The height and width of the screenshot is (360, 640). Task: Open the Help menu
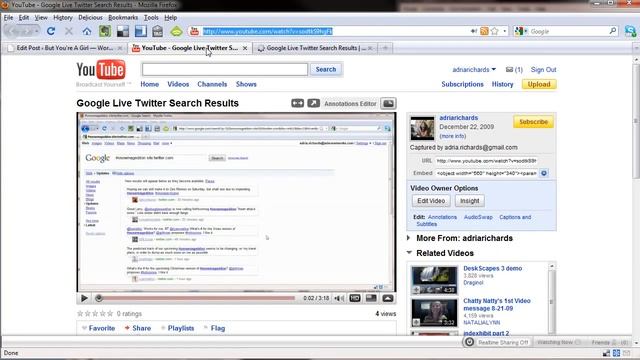pos(171,18)
